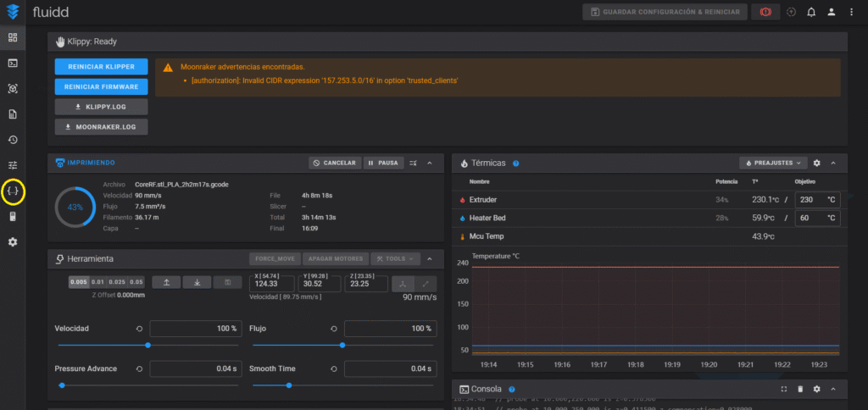
Task: Open the Thermals panel gear settings
Action: pyautogui.click(x=816, y=163)
